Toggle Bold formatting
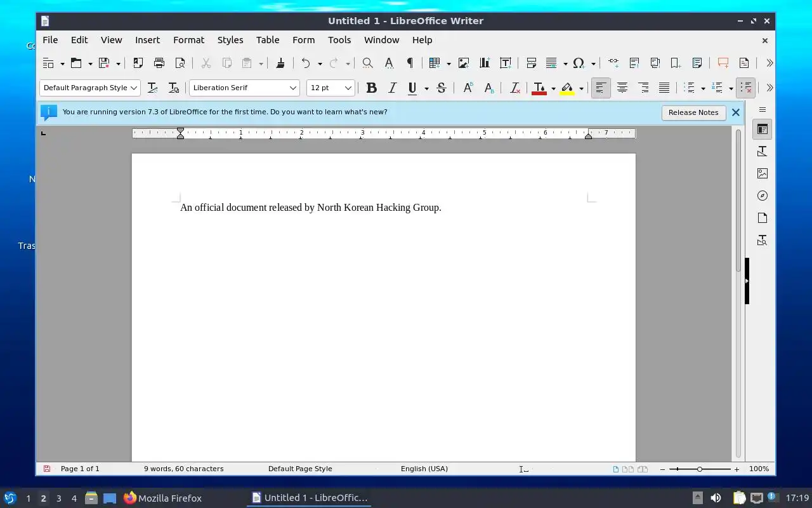 [372, 88]
